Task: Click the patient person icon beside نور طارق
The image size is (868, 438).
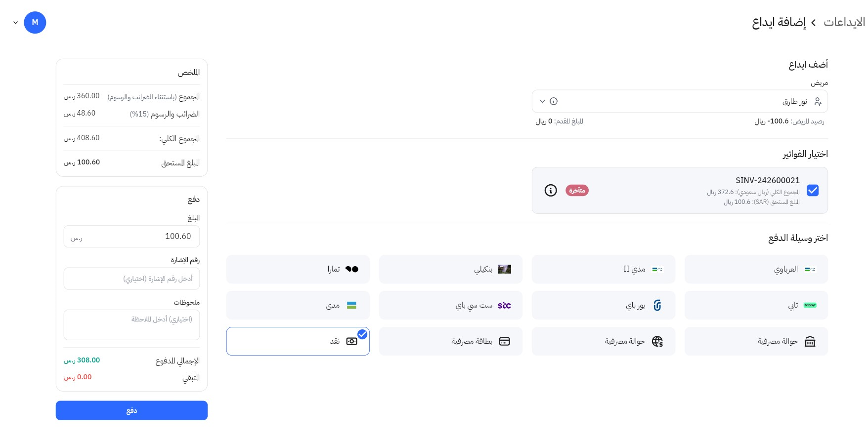Action: coord(818,101)
